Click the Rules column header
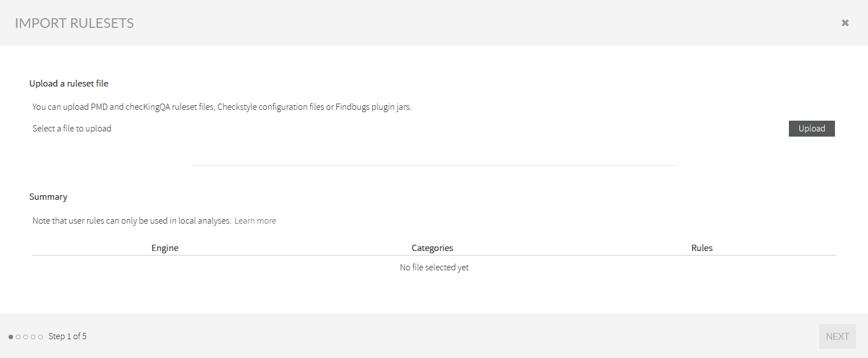This screenshot has width=868, height=358. point(702,248)
